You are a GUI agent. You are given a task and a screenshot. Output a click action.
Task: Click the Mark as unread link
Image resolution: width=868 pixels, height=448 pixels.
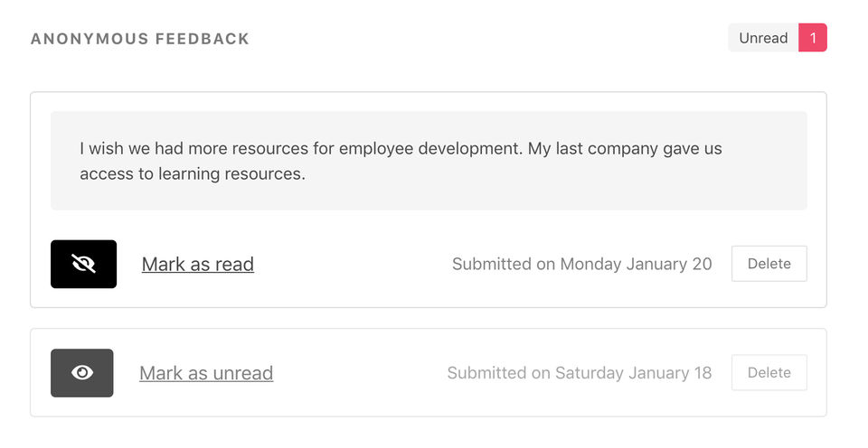206,373
